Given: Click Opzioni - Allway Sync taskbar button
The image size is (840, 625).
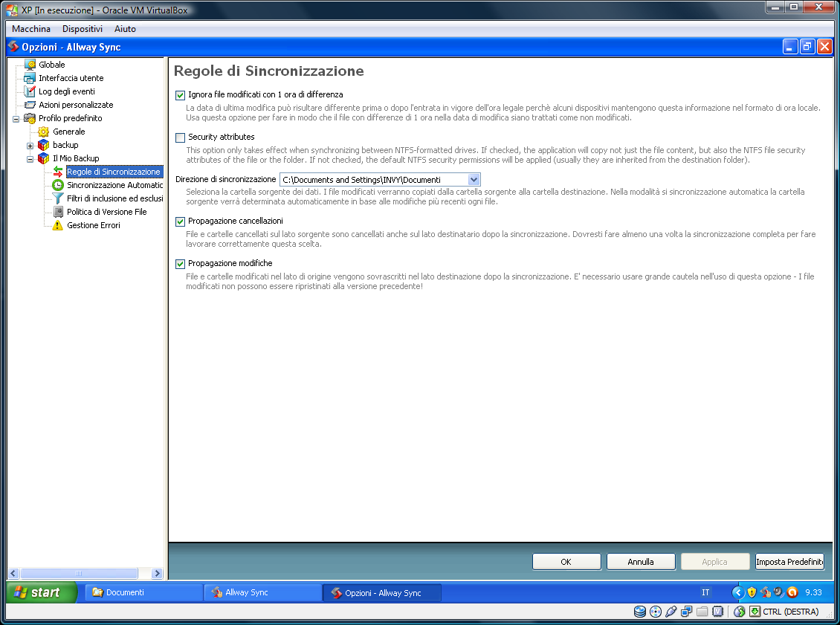Looking at the screenshot, I should point(382,592).
